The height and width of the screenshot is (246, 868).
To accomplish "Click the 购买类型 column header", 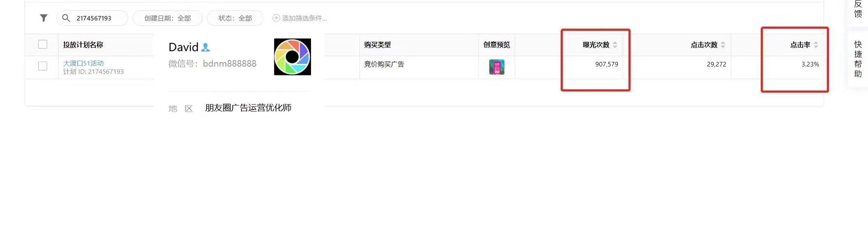I will (378, 45).
